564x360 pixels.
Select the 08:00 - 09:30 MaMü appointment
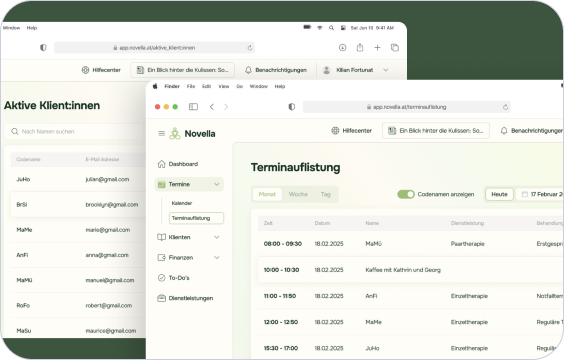pos(410,244)
